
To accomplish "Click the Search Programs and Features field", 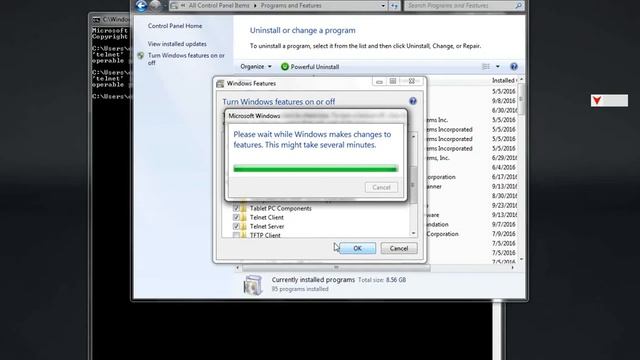I will point(464,6).
